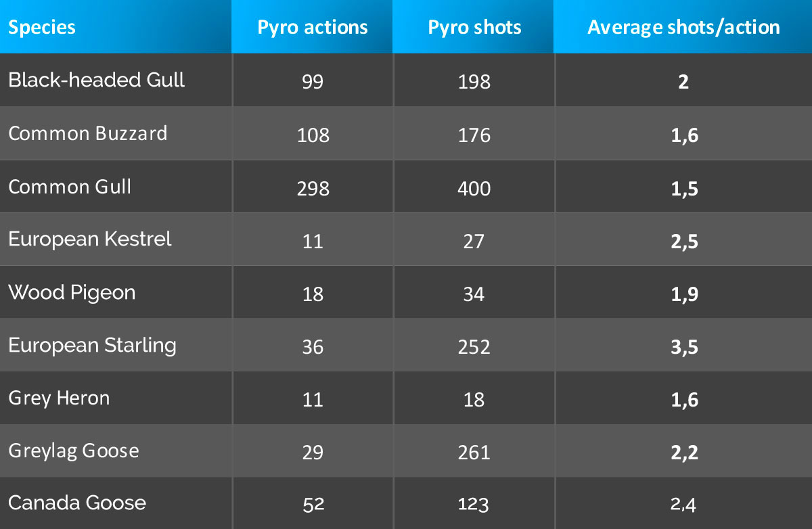Click the Species column header

click(x=42, y=28)
